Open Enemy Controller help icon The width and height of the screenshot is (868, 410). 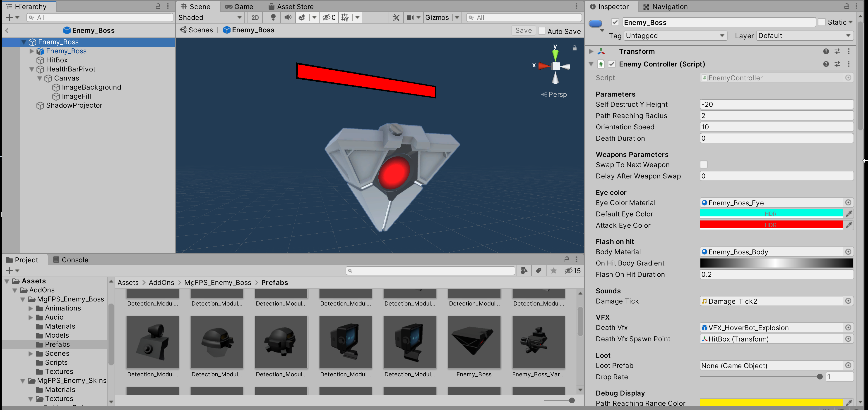[x=826, y=64]
